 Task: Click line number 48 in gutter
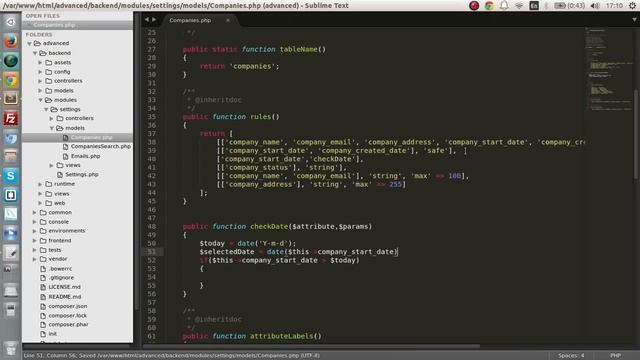coord(152,227)
